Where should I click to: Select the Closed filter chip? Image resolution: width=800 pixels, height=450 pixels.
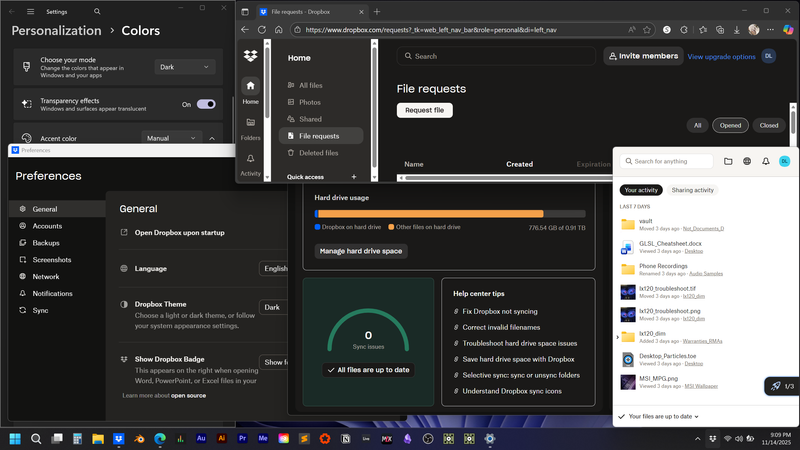tap(768, 125)
